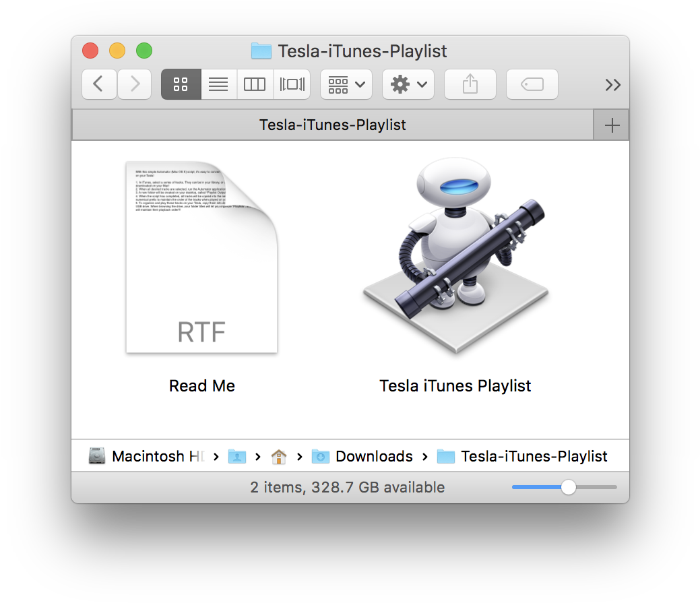Switch to list view

tap(218, 84)
